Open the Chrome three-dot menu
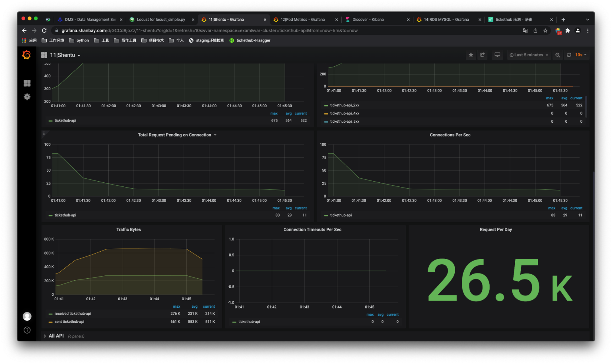612x364 pixels. tap(588, 31)
